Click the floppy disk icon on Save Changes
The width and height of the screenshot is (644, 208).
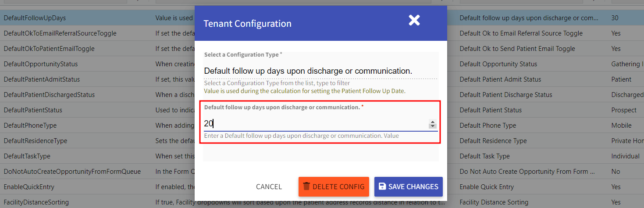pyautogui.click(x=382, y=186)
